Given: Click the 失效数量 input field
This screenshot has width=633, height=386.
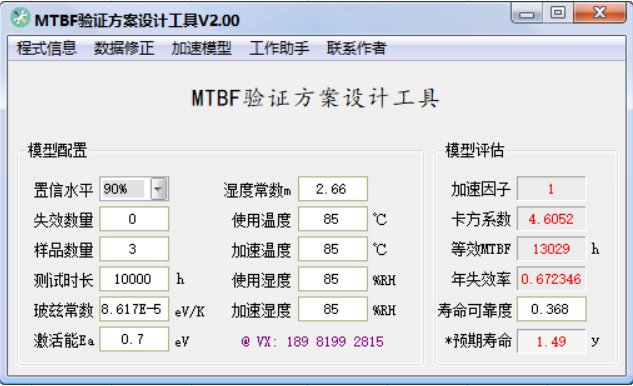Looking at the screenshot, I should tap(134, 219).
